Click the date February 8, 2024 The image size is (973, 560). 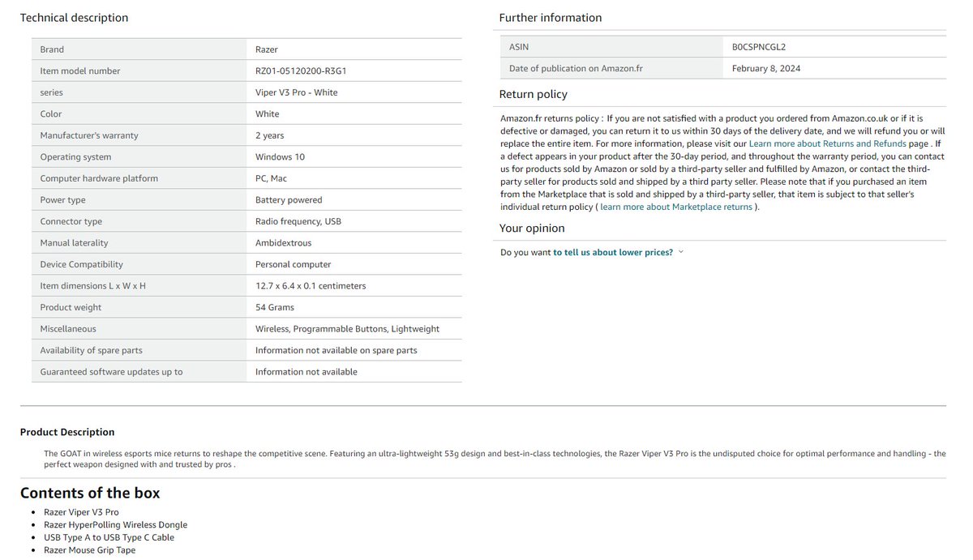[766, 68]
